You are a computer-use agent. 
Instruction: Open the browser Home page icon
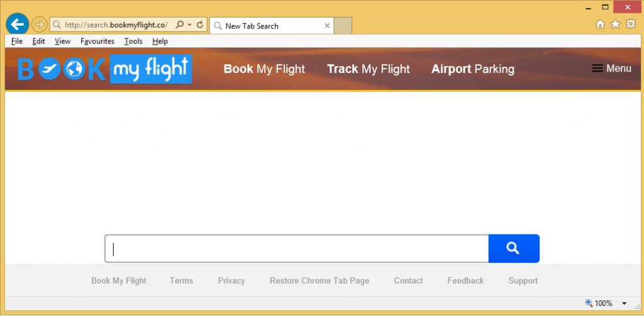(x=601, y=25)
